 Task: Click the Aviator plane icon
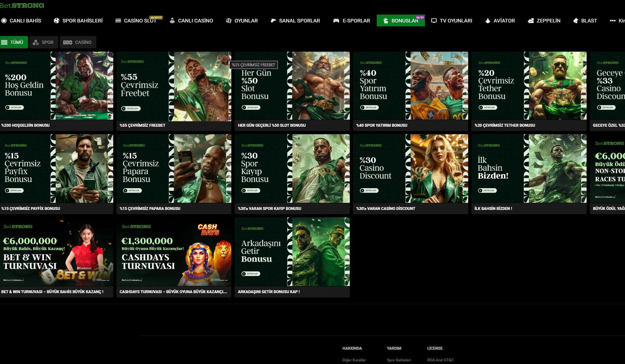pyautogui.click(x=488, y=20)
